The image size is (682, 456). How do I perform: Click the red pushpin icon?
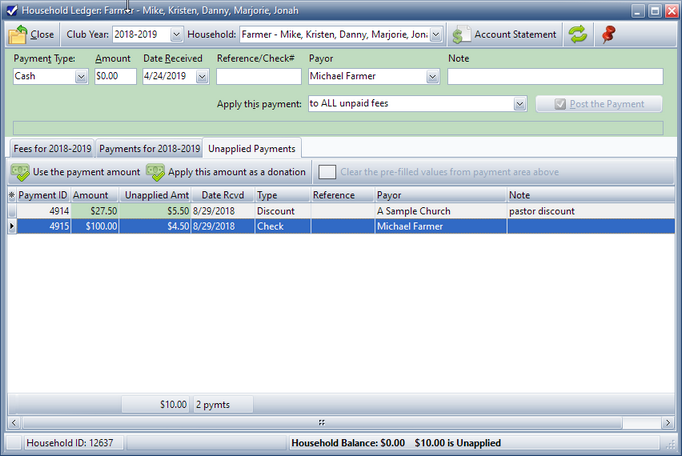pos(607,34)
